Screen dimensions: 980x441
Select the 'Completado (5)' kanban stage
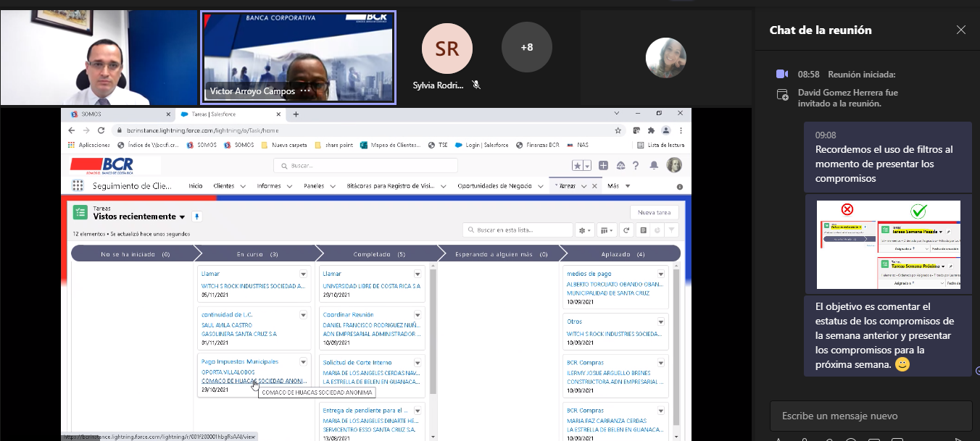click(379, 254)
